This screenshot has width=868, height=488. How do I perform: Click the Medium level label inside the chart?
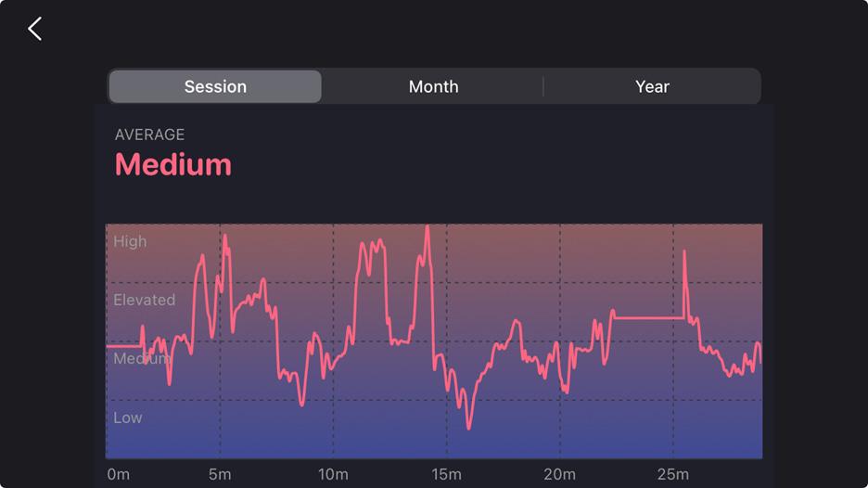(x=142, y=359)
